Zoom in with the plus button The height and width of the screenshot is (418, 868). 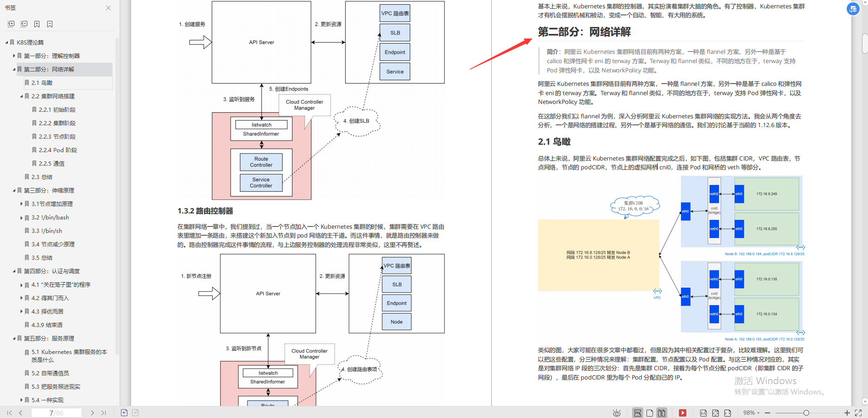pyautogui.click(x=847, y=413)
